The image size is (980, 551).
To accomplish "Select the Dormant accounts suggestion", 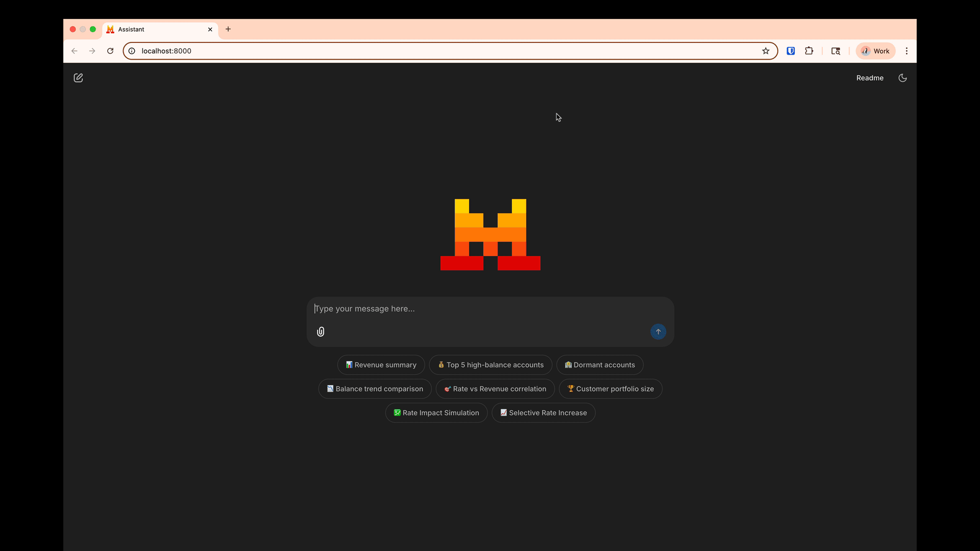I will 599,365.
